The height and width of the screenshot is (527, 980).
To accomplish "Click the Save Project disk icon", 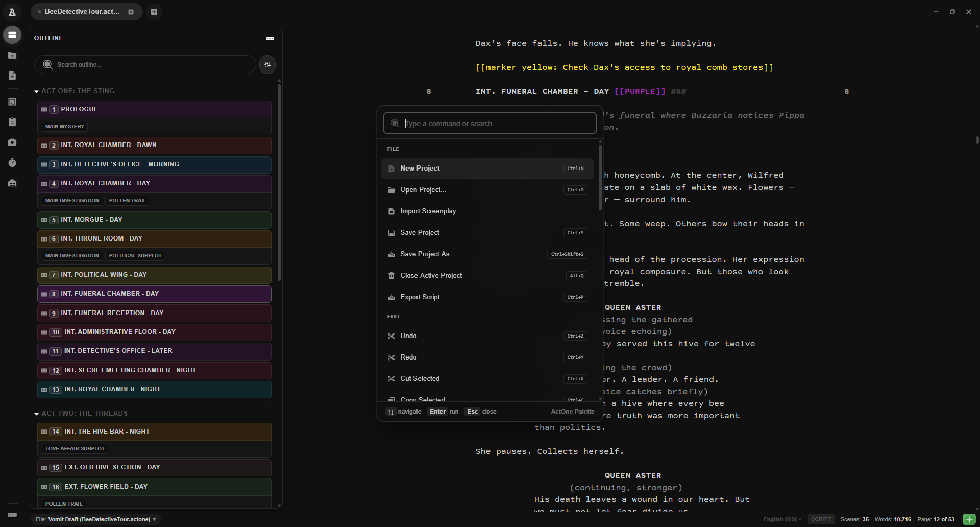I will [391, 233].
